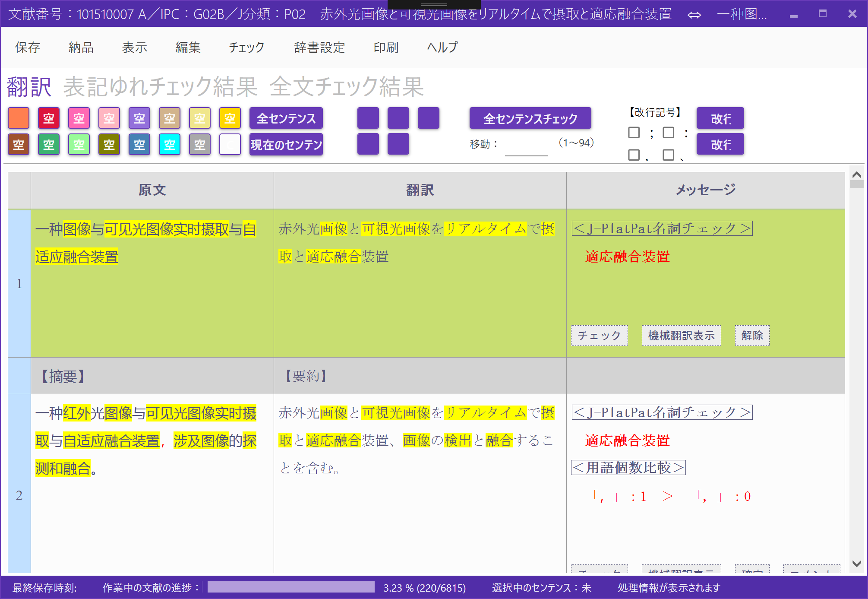Select the orange color swatch
The width and height of the screenshot is (868, 599).
19,118
